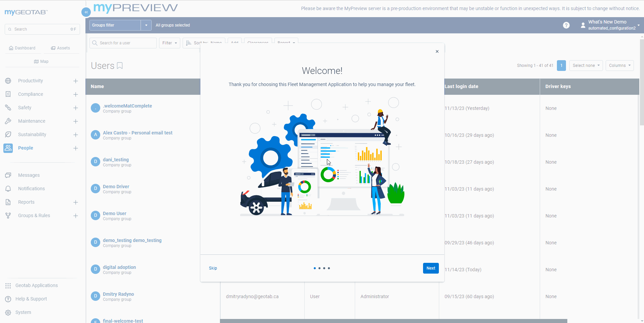Open Messages via the chat bubble icon
This screenshot has height=323, width=644.
pyautogui.click(x=8, y=175)
